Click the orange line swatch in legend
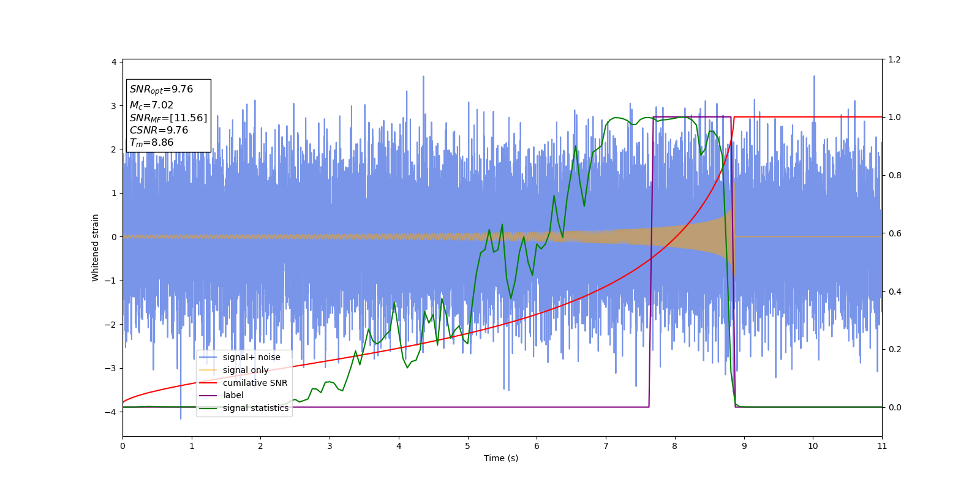The height and width of the screenshot is (490, 980). (208, 371)
